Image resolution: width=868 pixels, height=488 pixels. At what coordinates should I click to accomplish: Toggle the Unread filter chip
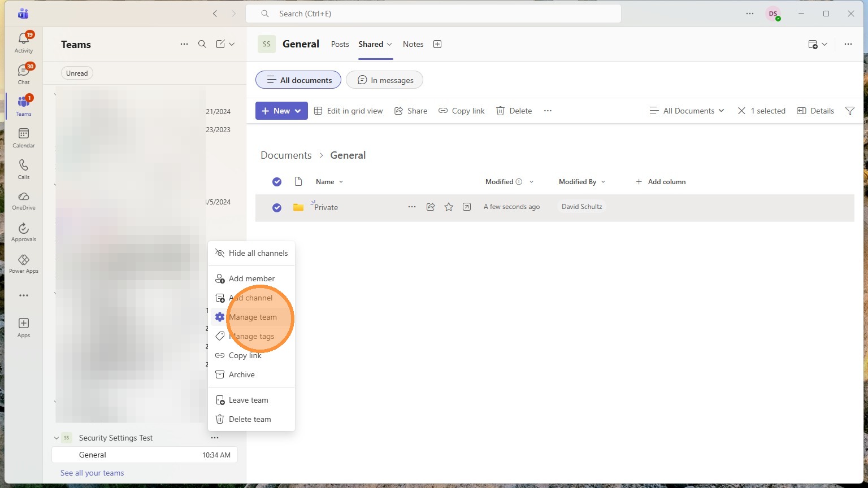[77, 73]
